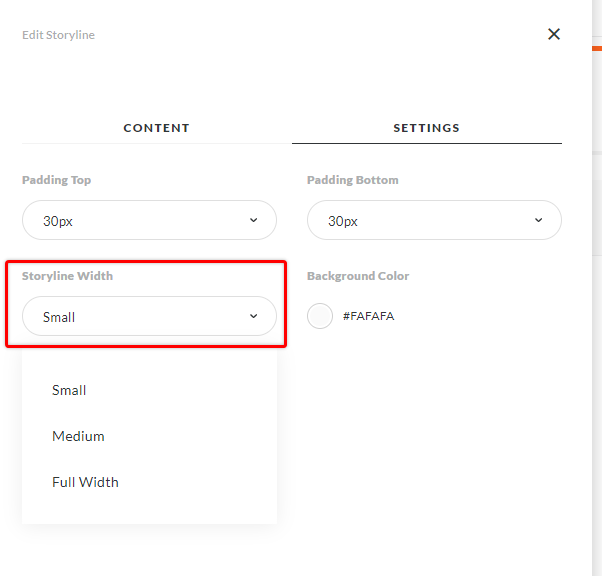The height and width of the screenshot is (576, 602).
Task: Open the Padding Top dropdown
Action: point(149,220)
